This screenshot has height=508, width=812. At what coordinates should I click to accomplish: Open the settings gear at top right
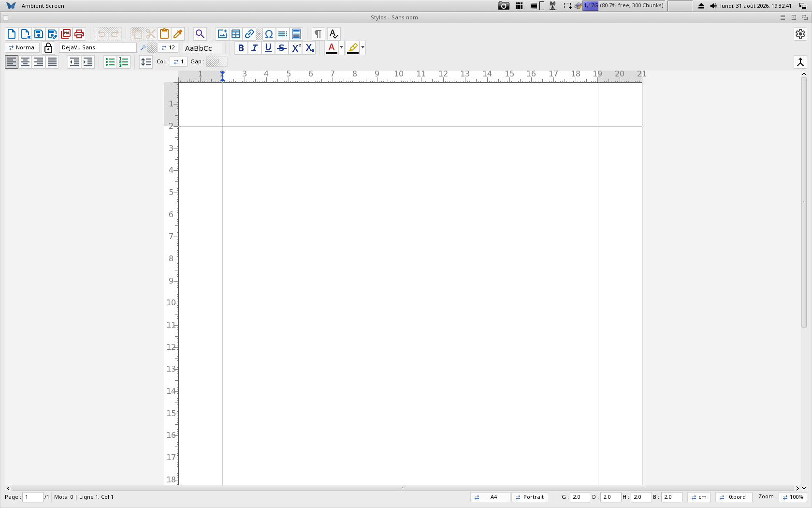pyautogui.click(x=800, y=34)
